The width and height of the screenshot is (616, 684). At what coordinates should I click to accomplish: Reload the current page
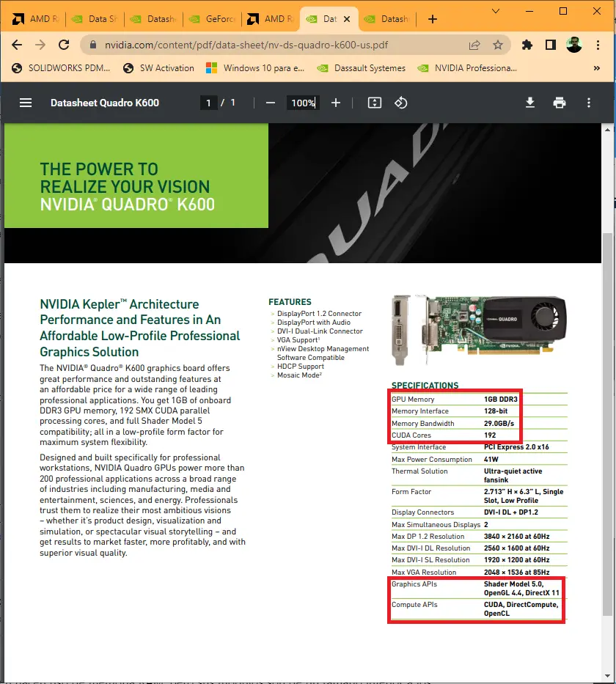tap(64, 45)
